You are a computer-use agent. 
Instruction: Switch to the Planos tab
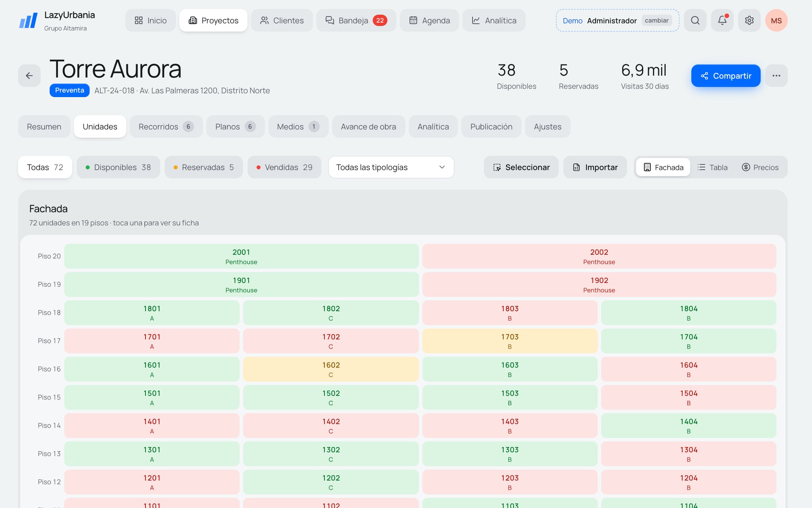(235, 126)
